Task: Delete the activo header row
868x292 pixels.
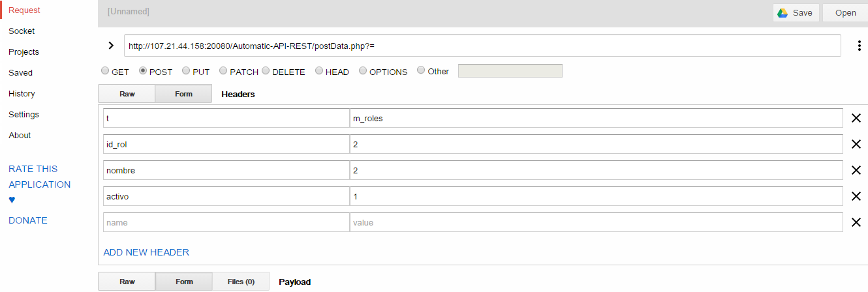Action: pos(856,196)
